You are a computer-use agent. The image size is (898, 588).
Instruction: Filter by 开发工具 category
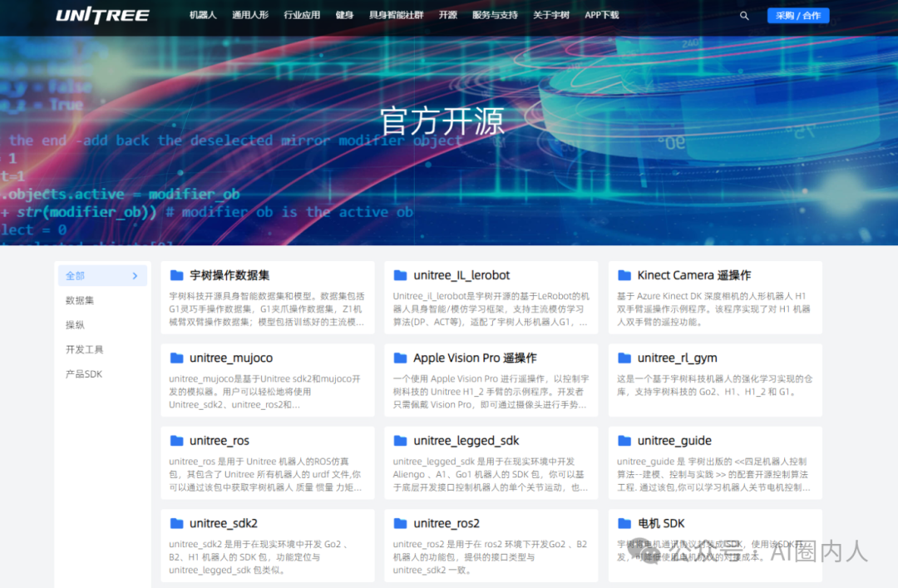tap(84, 349)
